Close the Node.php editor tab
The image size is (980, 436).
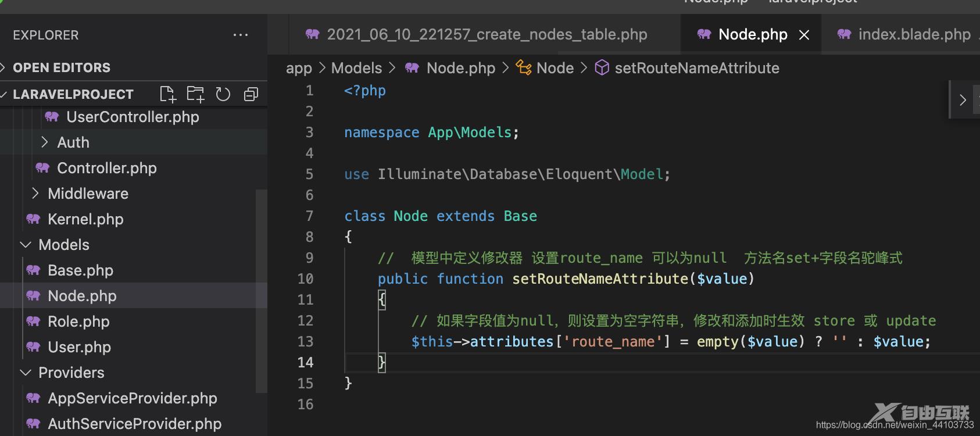(804, 35)
